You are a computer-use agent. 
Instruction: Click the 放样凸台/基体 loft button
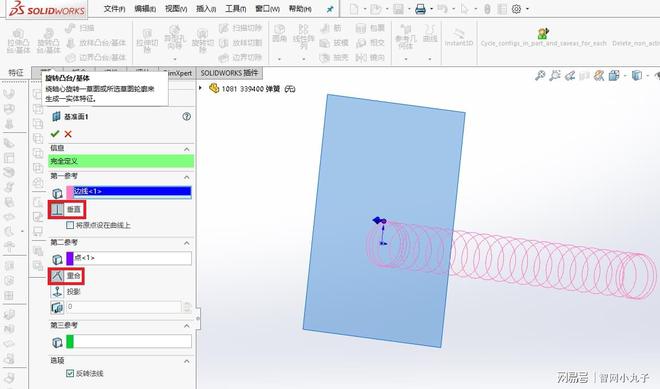click(x=96, y=43)
